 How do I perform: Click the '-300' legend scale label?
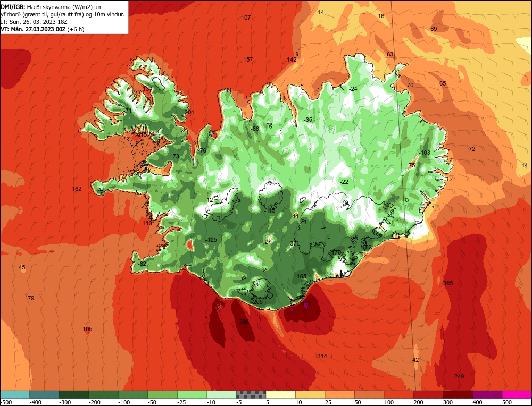(65, 402)
